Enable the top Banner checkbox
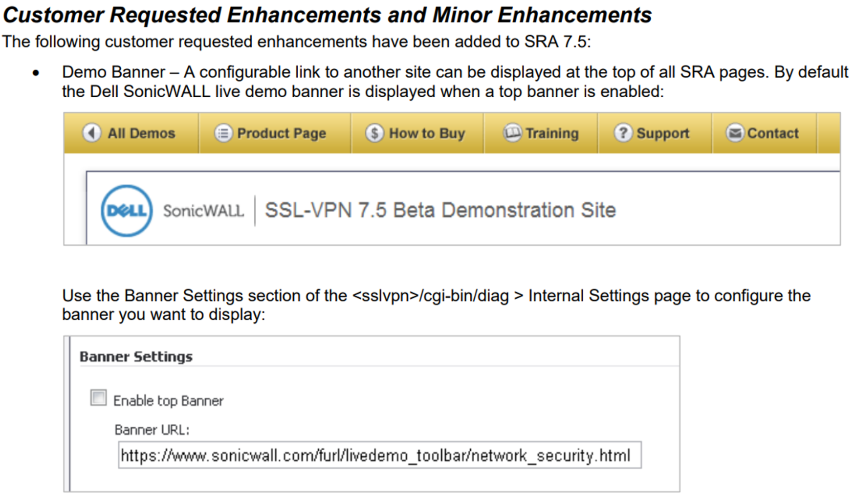855x504 pixels. (98, 398)
